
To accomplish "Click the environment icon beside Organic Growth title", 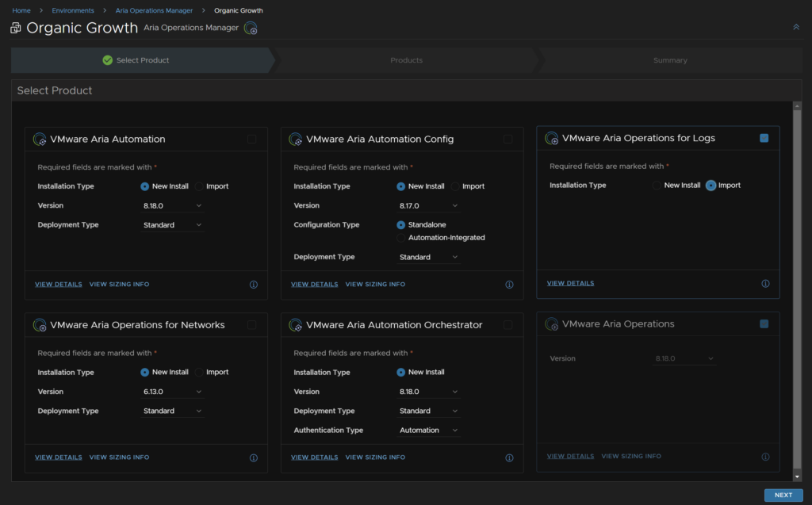I will tap(16, 28).
